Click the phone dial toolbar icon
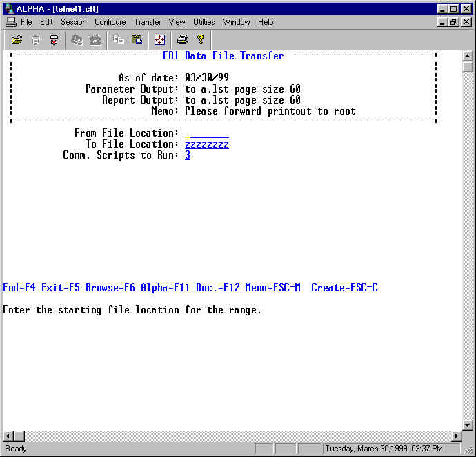The width and height of the screenshot is (476, 457). point(95,40)
